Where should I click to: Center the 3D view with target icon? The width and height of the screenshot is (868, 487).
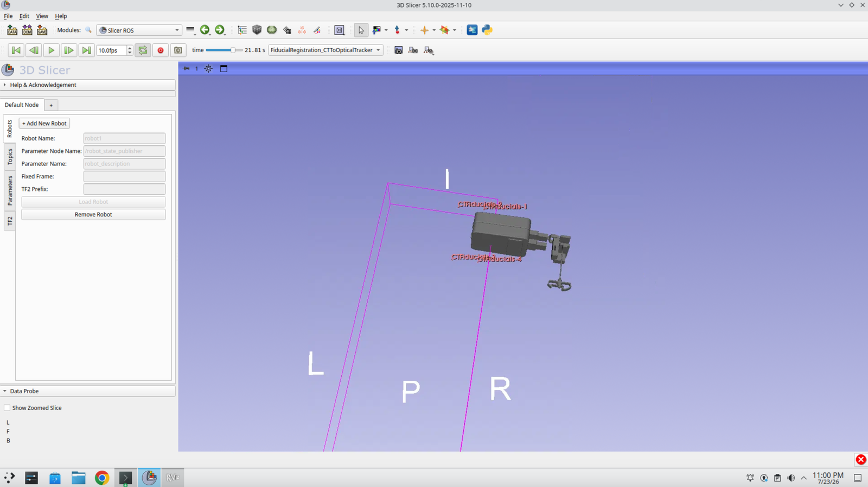[208, 68]
